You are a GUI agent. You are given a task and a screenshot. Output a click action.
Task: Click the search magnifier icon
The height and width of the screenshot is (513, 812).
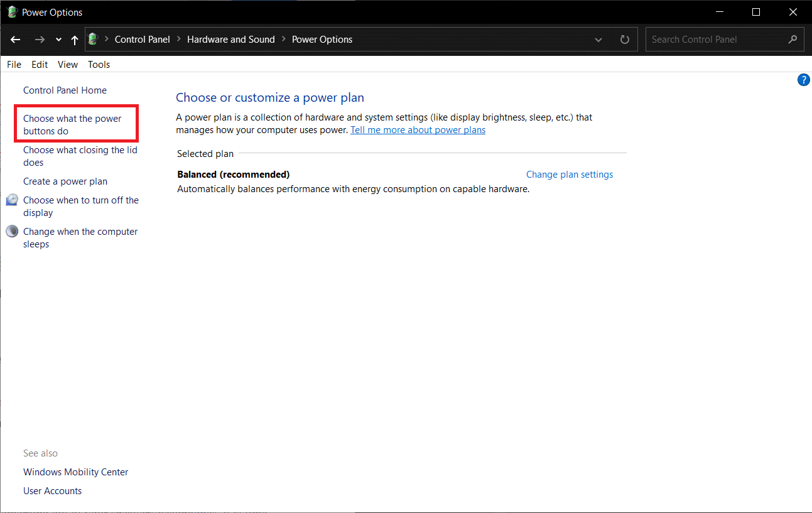[x=793, y=39]
